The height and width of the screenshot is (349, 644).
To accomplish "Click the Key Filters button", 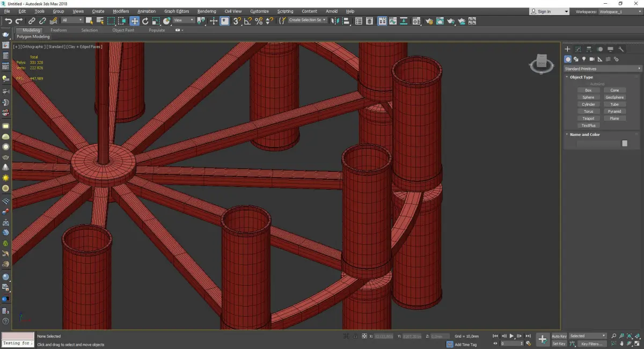I will pyautogui.click(x=591, y=344).
